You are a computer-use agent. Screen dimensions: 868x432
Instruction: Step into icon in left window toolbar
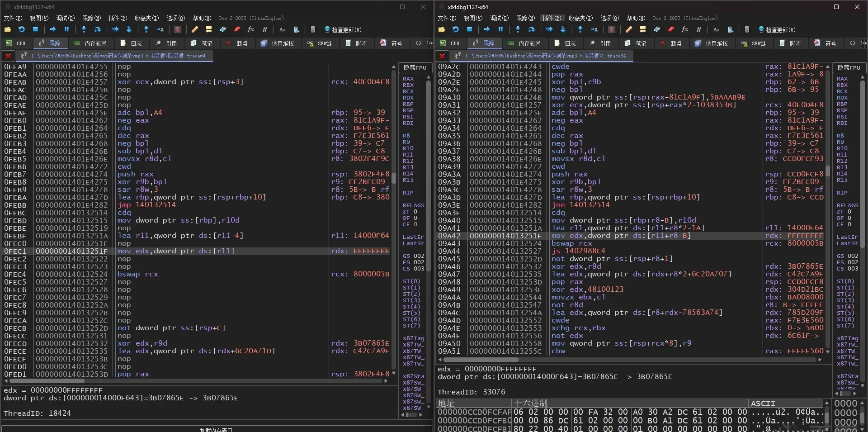pos(84,29)
